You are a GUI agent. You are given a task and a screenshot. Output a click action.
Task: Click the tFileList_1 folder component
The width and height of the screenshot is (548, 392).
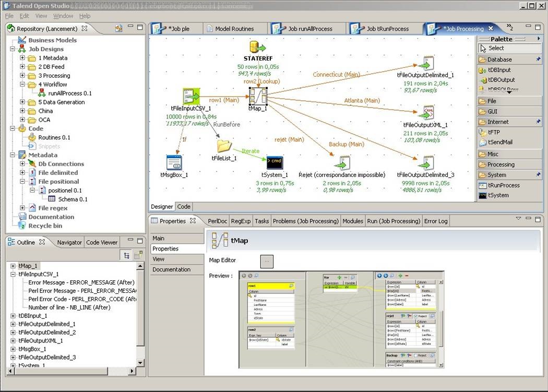click(224, 146)
